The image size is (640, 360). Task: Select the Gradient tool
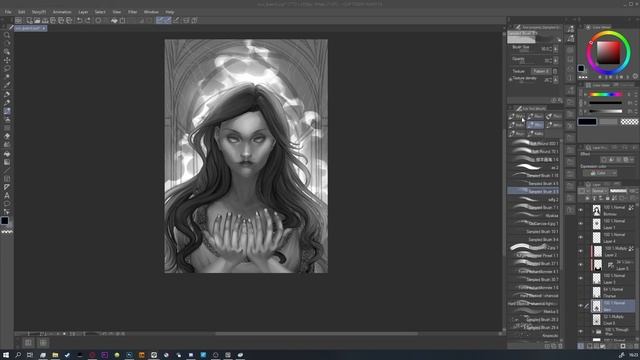(7, 162)
